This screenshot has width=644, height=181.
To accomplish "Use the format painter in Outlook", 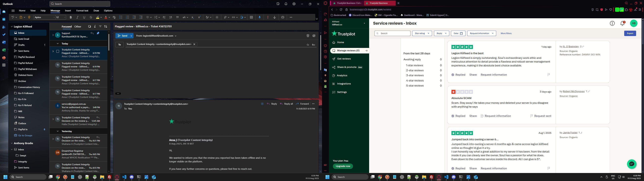I will (29, 17).
